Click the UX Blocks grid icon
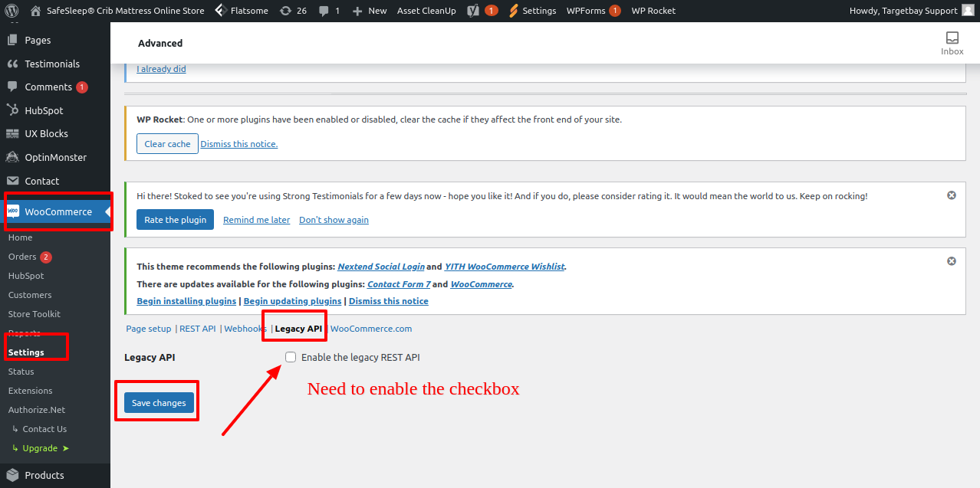 [12, 133]
